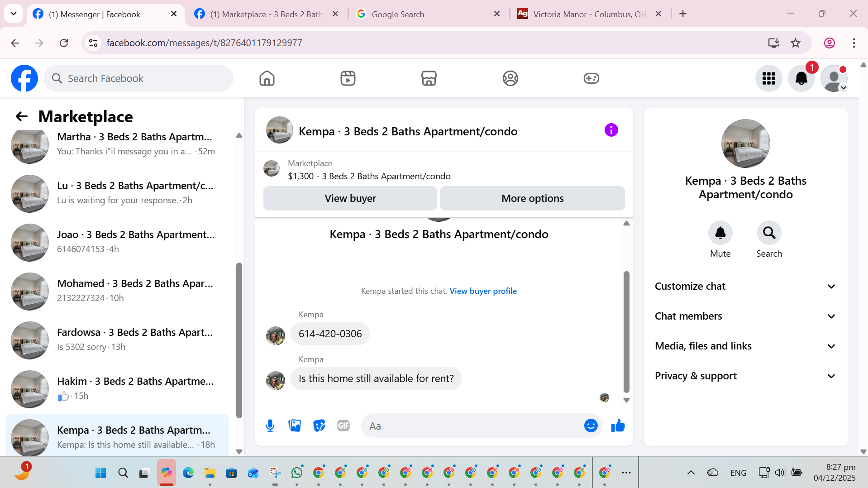This screenshot has height=488, width=868.
Task: Open taskbar volume control
Action: (x=780, y=473)
